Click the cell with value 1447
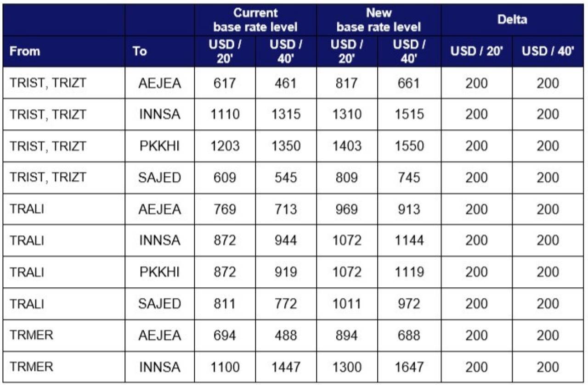 (286, 367)
